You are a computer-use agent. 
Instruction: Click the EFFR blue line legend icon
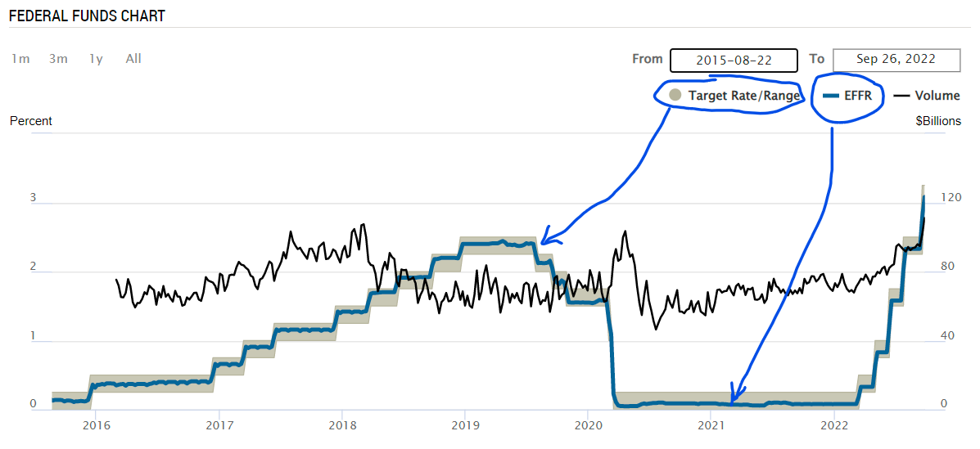[x=831, y=96]
